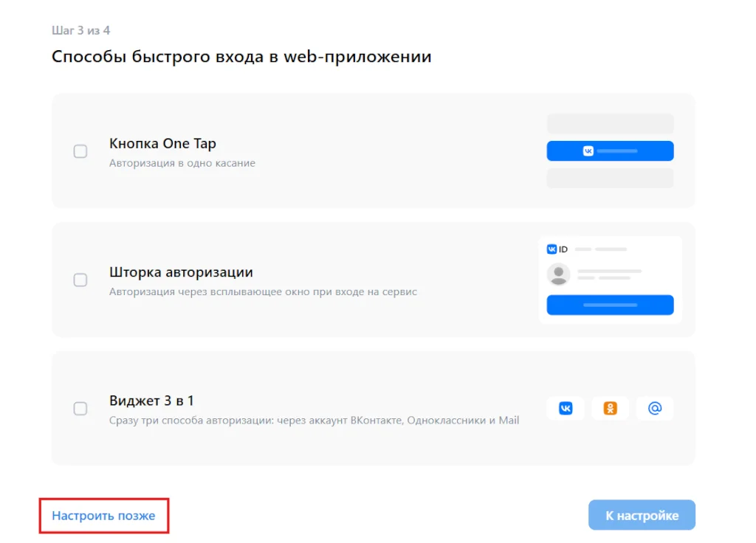Click the user avatar in the Шторка preview
The image size is (756, 543).
tap(559, 274)
